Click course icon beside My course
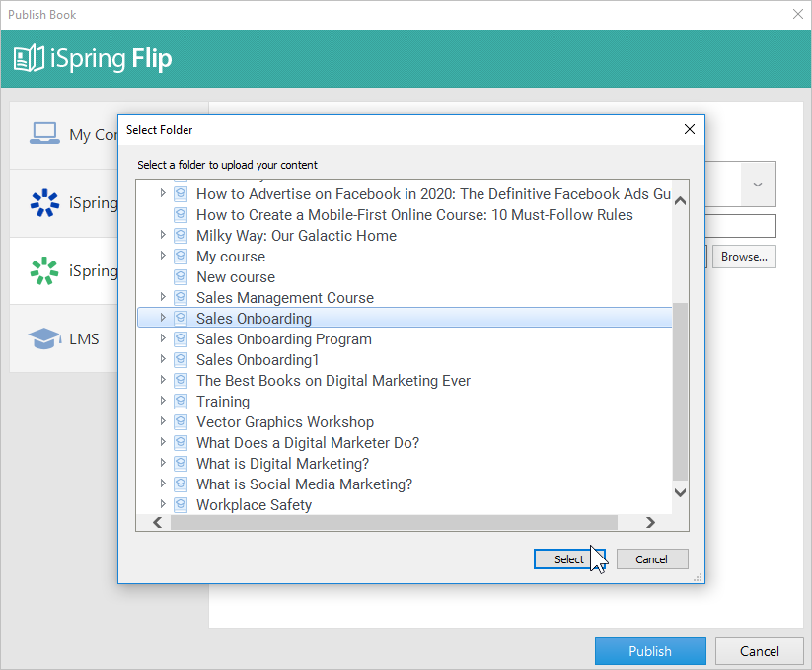The height and width of the screenshot is (670, 812). pyautogui.click(x=181, y=256)
